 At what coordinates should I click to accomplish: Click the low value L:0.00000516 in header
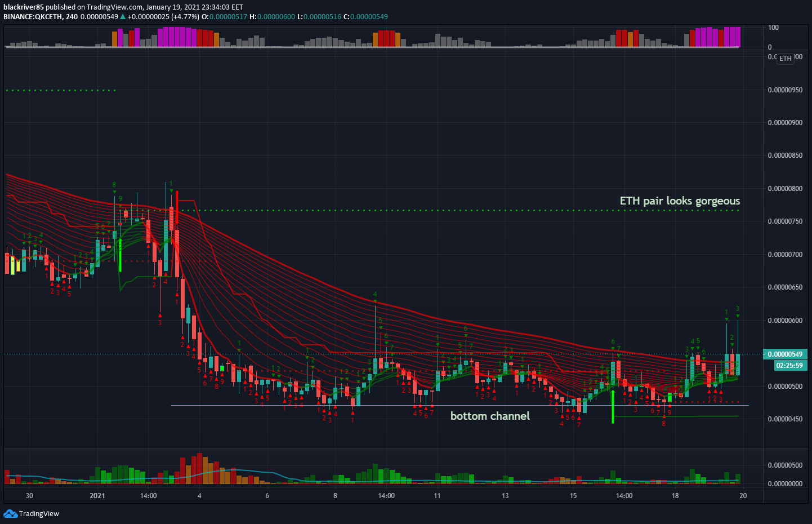pos(319,16)
